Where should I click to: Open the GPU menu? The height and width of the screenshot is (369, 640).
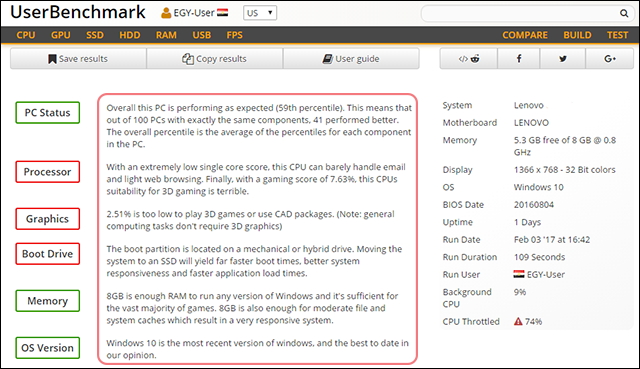pyautogui.click(x=61, y=35)
